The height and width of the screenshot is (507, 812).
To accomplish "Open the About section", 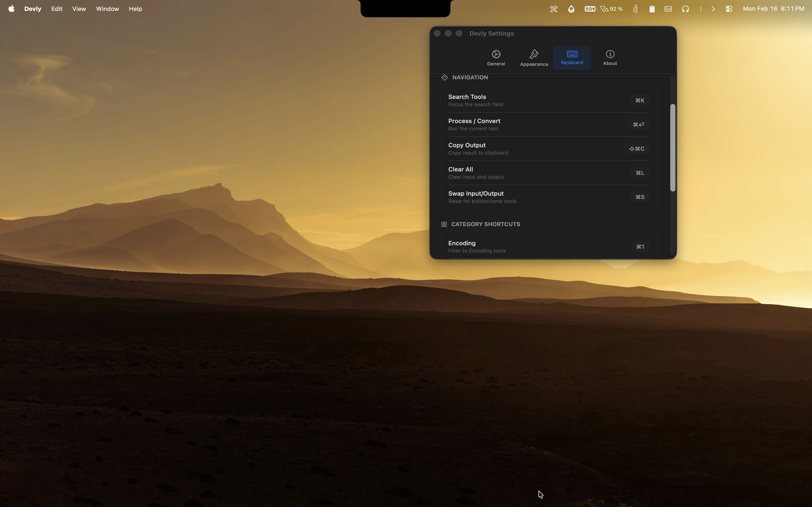I will pyautogui.click(x=610, y=57).
